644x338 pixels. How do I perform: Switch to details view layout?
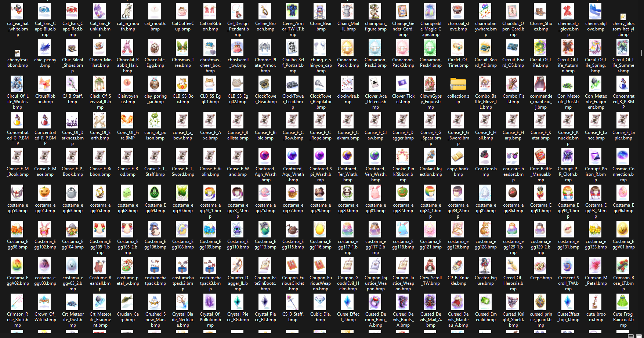pyautogui.click(x=630, y=336)
